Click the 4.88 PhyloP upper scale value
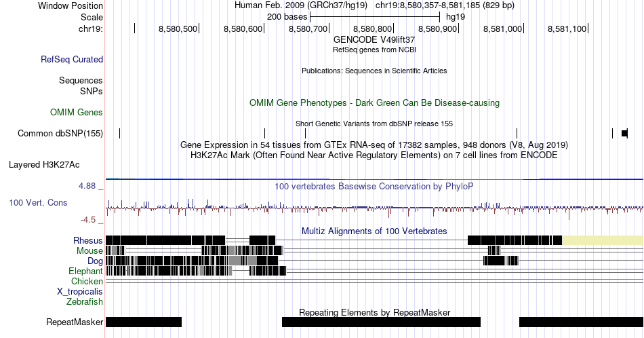644x338 pixels. [x=87, y=186]
